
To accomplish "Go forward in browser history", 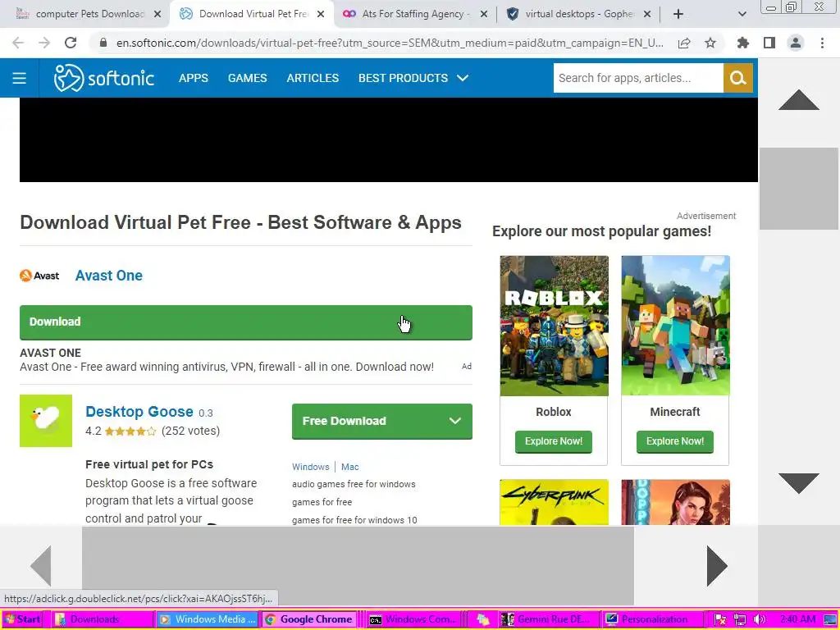I will pos(44,43).
